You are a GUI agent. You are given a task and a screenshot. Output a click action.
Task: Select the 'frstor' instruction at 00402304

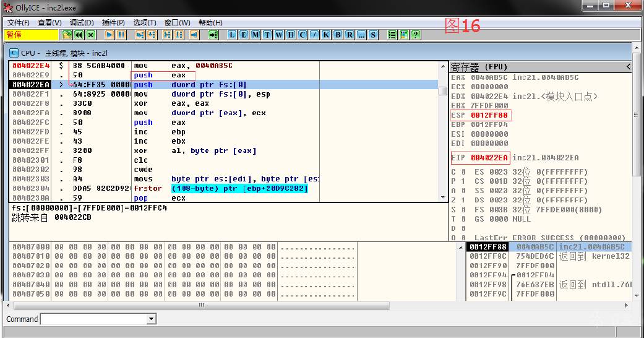[225, 188]
